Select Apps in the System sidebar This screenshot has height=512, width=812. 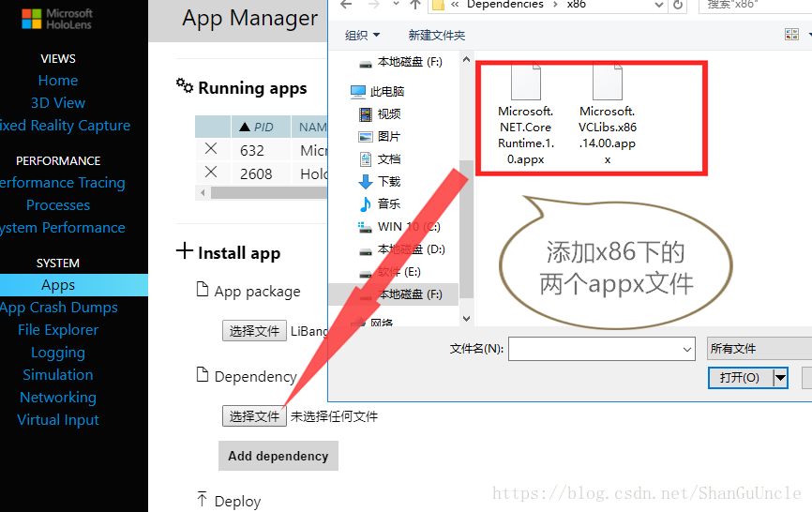click(74, 285)
